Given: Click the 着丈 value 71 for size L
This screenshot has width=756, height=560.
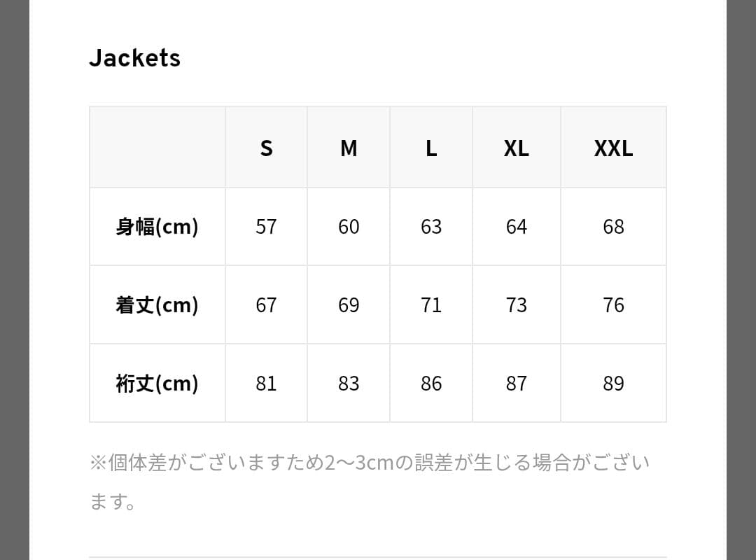Looking at the screenshot, I should [431, 305].
